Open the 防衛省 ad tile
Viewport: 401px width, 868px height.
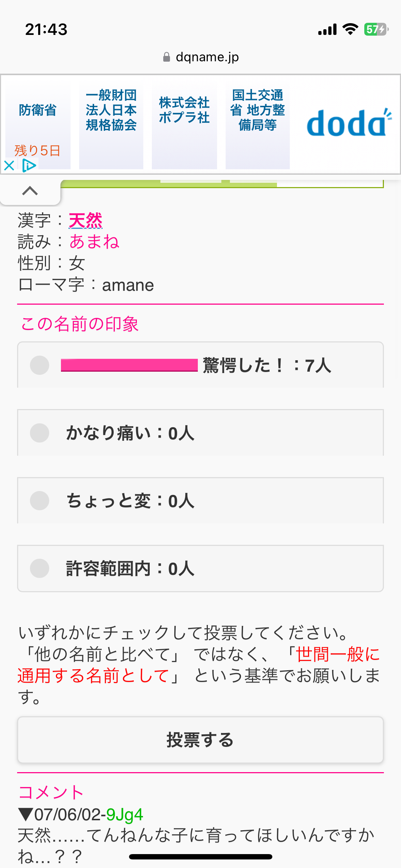click(x=37, y=125)
